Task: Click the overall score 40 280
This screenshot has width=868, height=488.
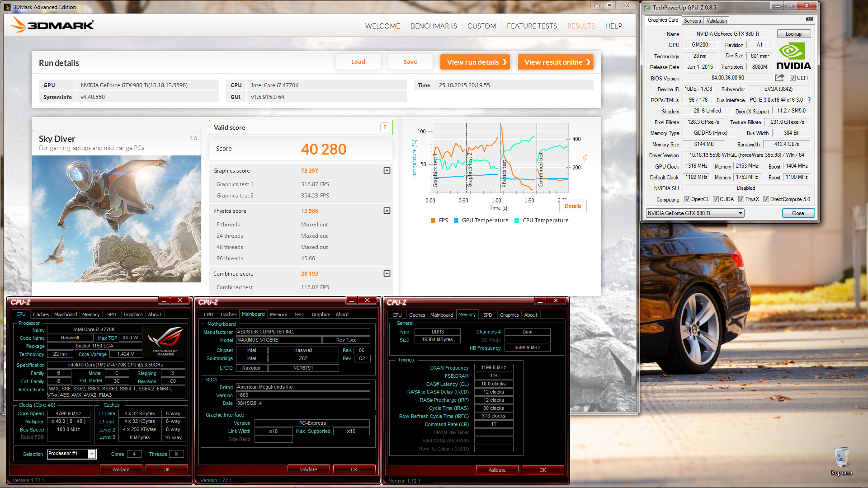Action: [x=324, y=149]
